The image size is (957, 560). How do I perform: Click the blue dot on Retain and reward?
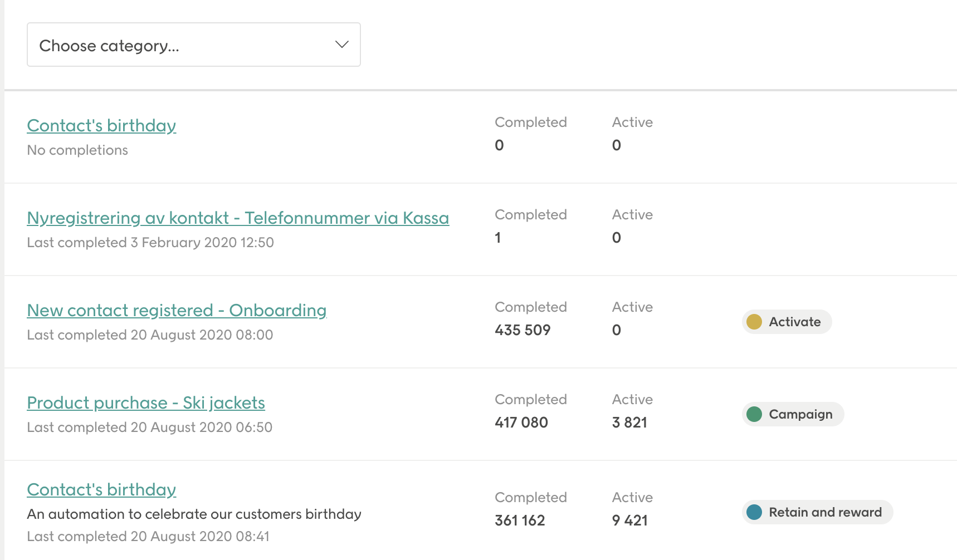coord(754,512)
